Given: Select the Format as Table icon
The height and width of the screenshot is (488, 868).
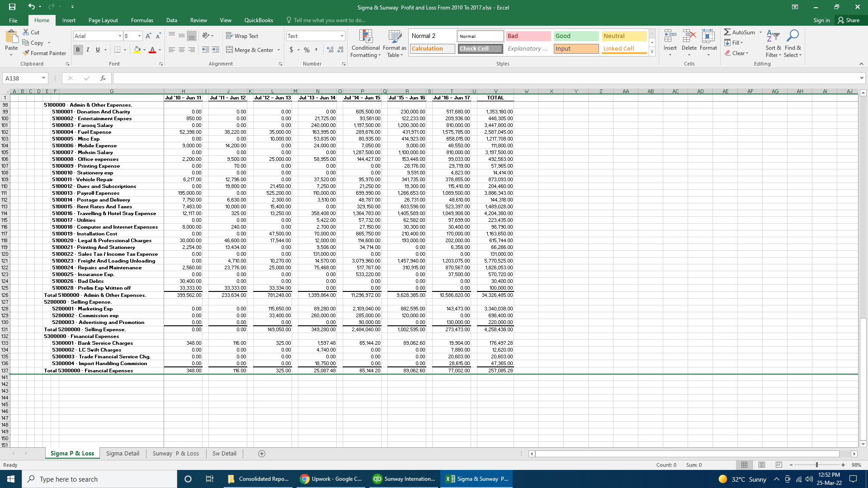Looking at the screenshot, I should 394,43.
